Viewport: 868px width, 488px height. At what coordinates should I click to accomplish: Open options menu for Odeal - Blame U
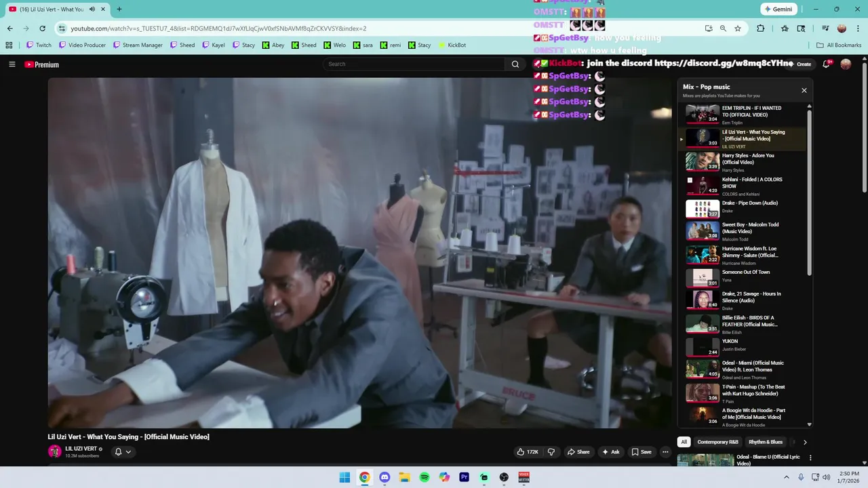click(x=810, y=458)
